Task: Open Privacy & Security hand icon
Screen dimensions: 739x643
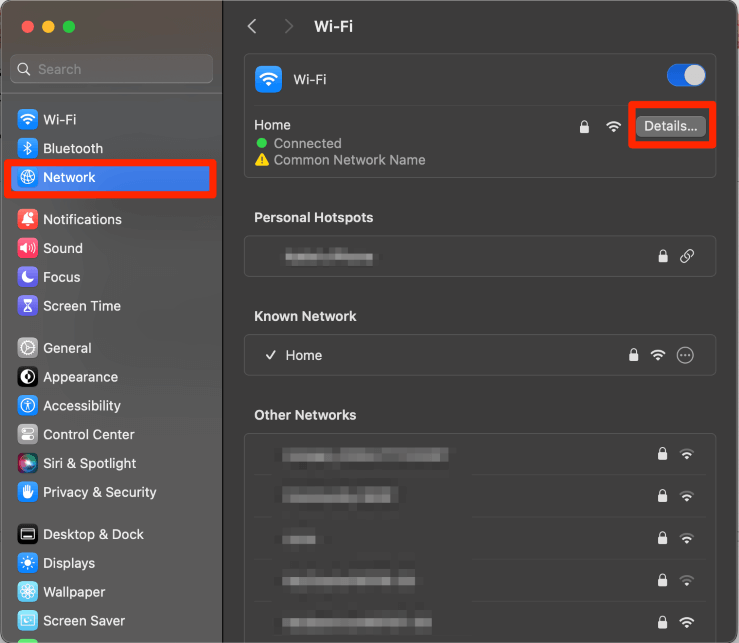Action: pos(27,492)
